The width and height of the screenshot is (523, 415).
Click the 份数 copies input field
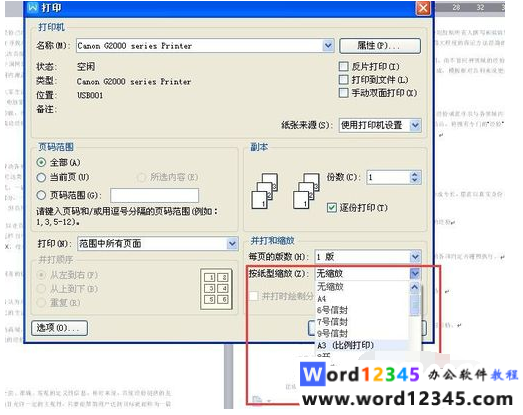point(388,177)
